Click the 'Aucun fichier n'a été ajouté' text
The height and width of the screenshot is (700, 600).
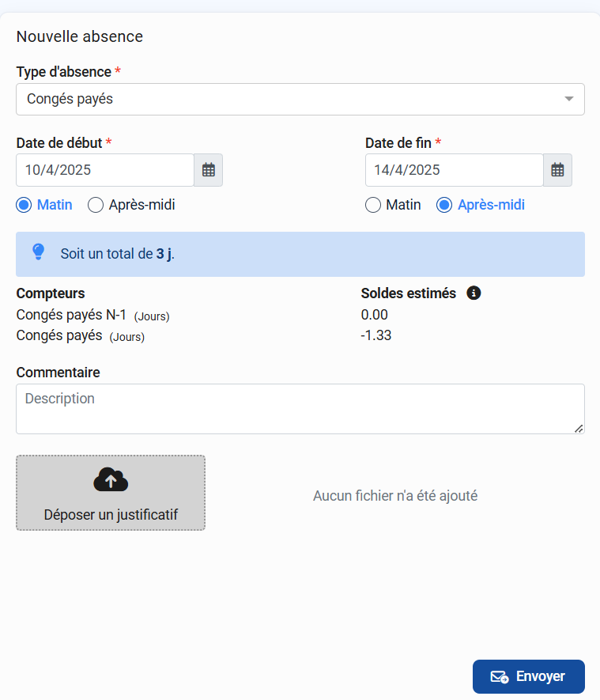coord(395,496)
